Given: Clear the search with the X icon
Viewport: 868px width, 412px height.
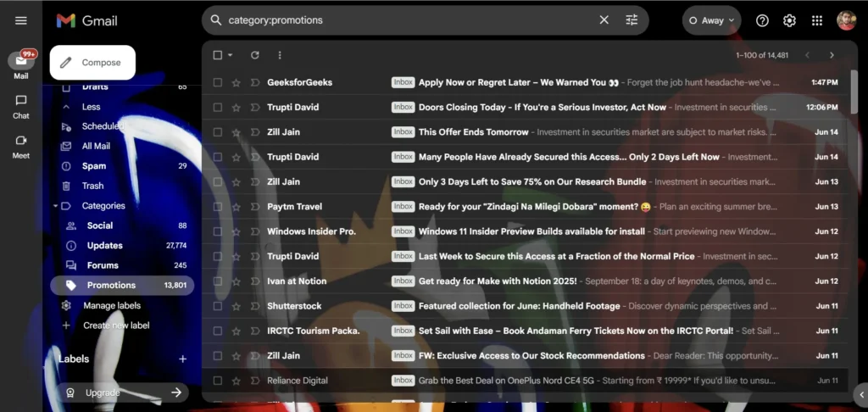Looking at the screenshot, I should pyautogui.click(x=604, y=20).
